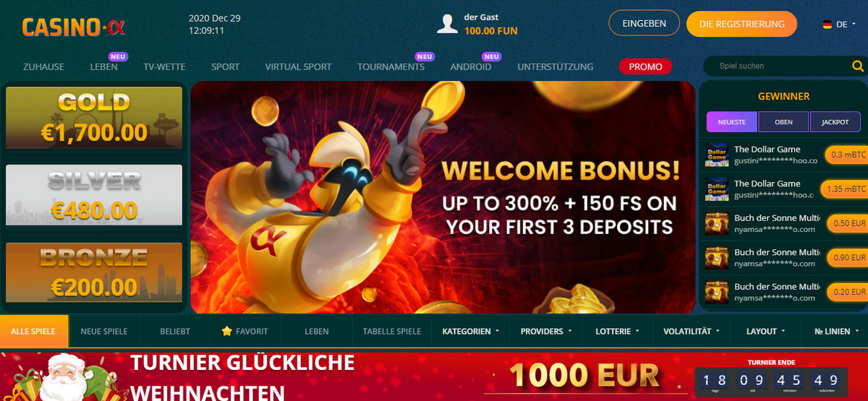Click the Favorit star icon
Image resolution: width=868 pixels, height=401 pixels.
226,331
